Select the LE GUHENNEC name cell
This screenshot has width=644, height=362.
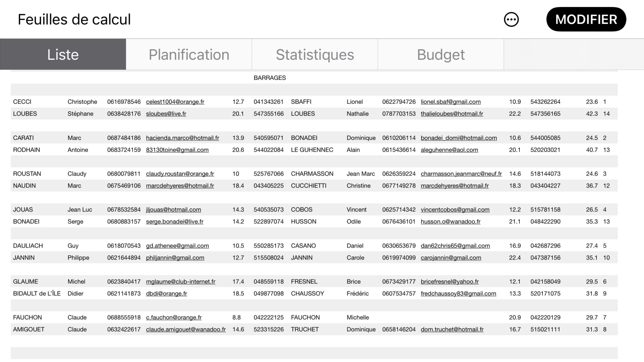[x=312, y=150]
